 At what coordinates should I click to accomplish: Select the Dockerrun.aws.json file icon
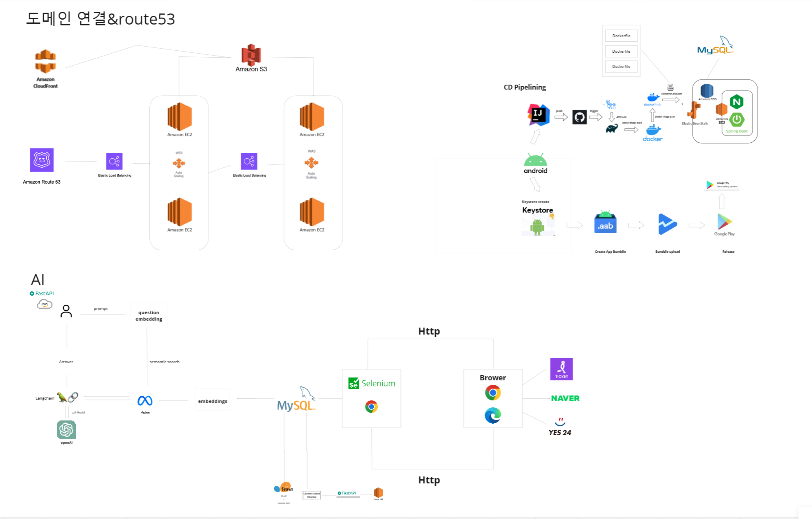tap(670, 87)
